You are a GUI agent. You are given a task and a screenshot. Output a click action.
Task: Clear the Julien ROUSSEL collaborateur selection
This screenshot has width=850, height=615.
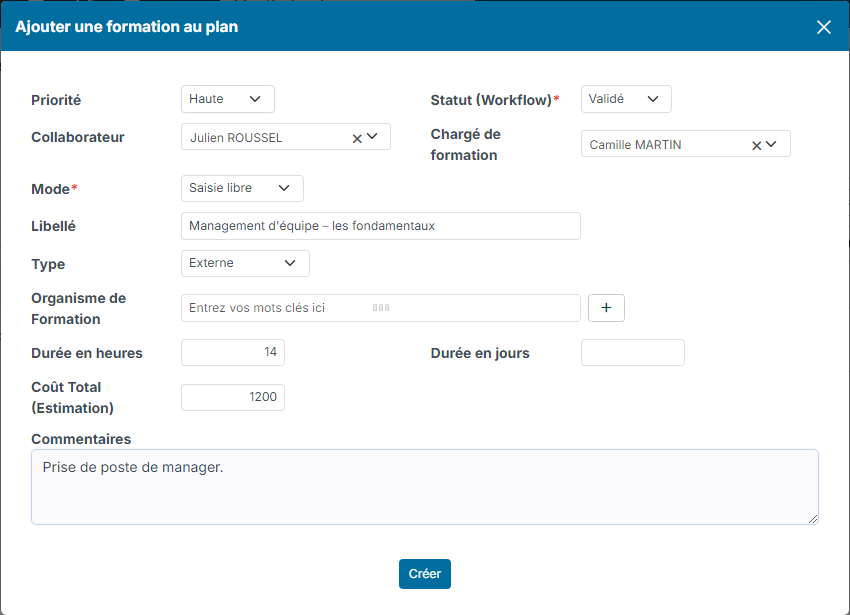(x=357, y=139)
